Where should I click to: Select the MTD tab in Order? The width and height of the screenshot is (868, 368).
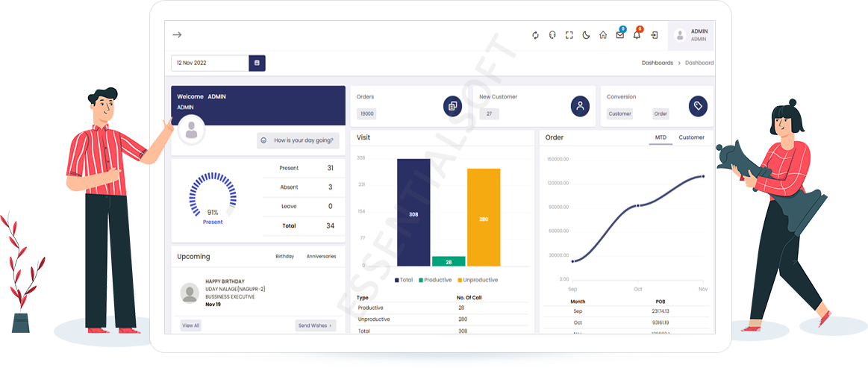(x=661, y=137)
